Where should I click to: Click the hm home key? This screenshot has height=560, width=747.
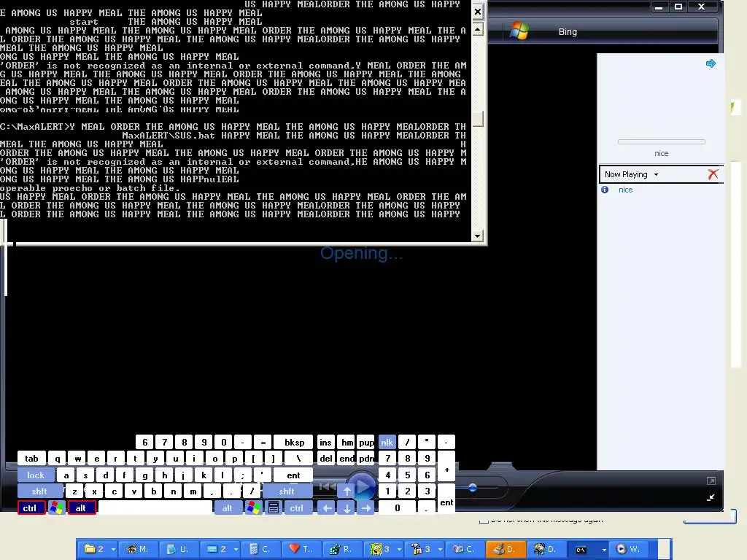tap(347, 442)
